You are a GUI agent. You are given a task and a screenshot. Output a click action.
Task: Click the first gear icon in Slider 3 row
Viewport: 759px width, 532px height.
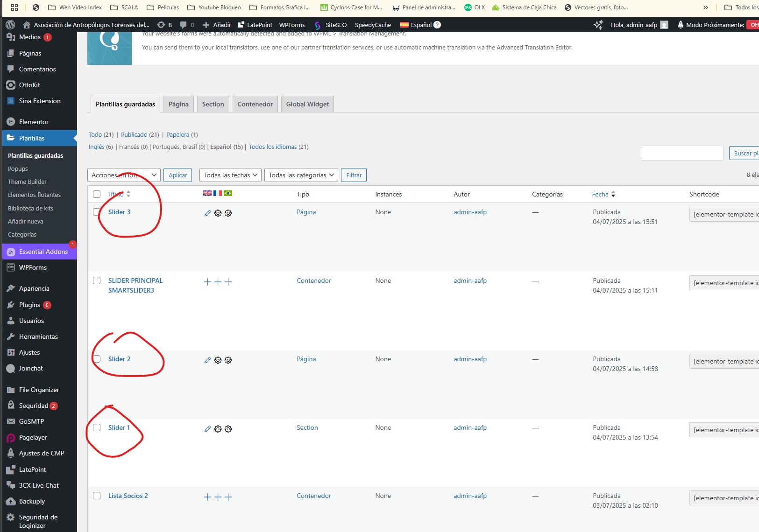218,213
